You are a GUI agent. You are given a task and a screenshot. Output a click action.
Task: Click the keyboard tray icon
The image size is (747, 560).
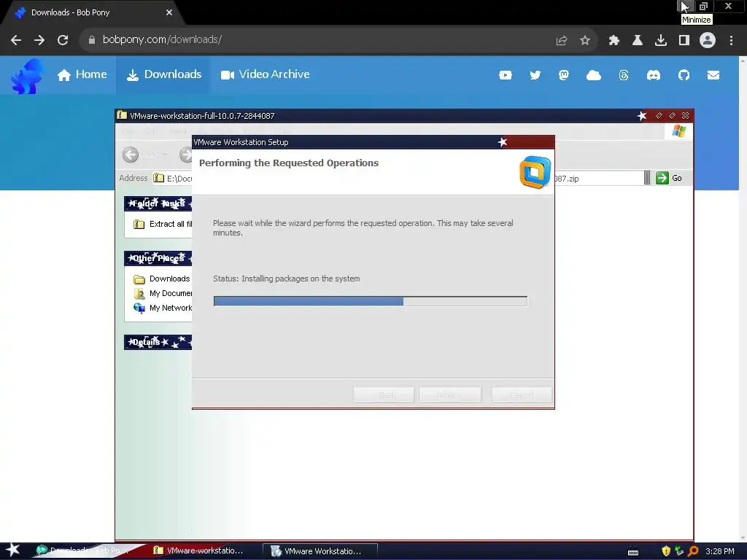(x=633, y=553)
